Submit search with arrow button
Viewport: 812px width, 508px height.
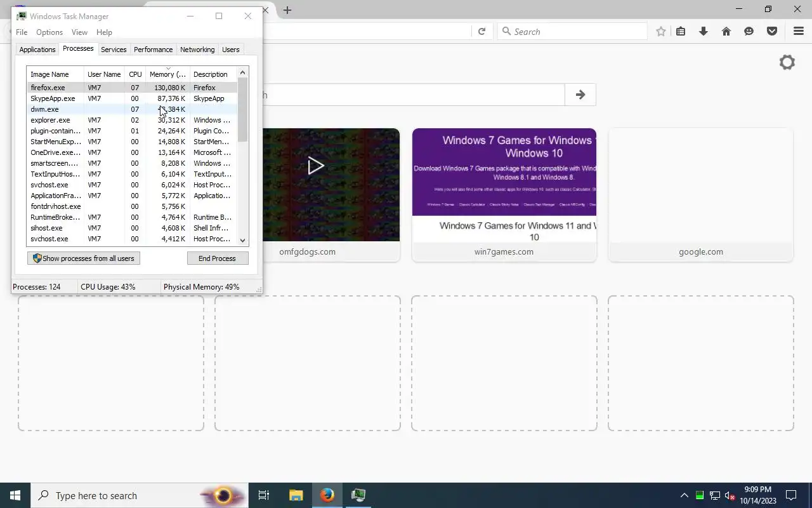[580, 95]
